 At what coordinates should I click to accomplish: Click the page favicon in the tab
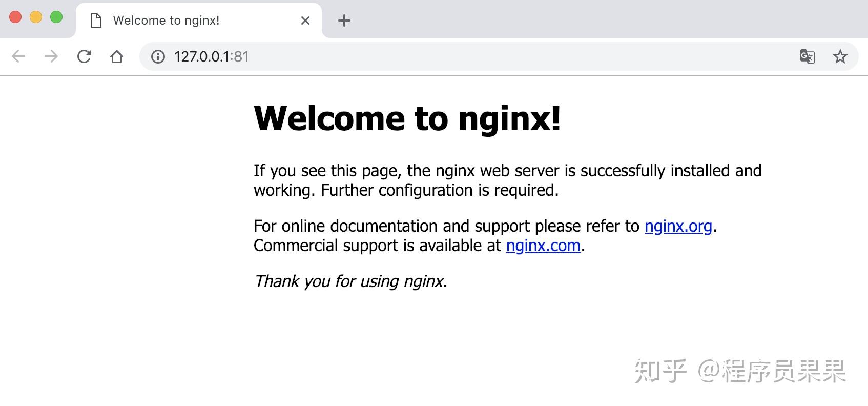pyautogui.click(x=96, y=21)
